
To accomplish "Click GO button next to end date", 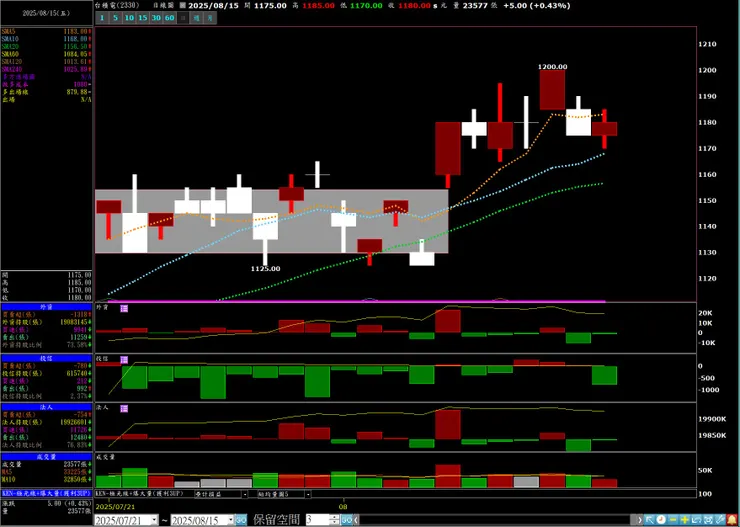I will pos(241,520).
